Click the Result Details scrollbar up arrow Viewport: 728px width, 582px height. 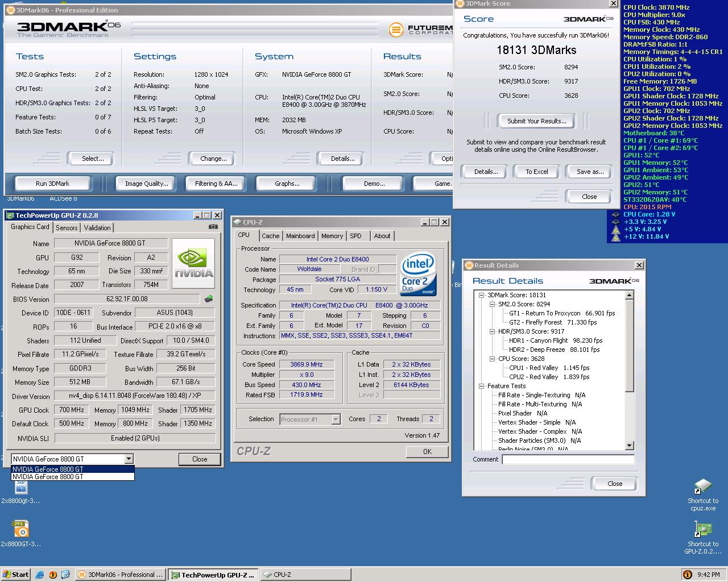point(629,295)
